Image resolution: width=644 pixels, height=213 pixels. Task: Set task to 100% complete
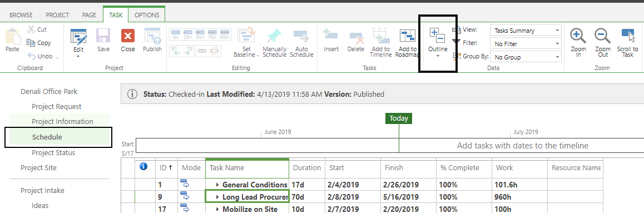click(224, 34)
